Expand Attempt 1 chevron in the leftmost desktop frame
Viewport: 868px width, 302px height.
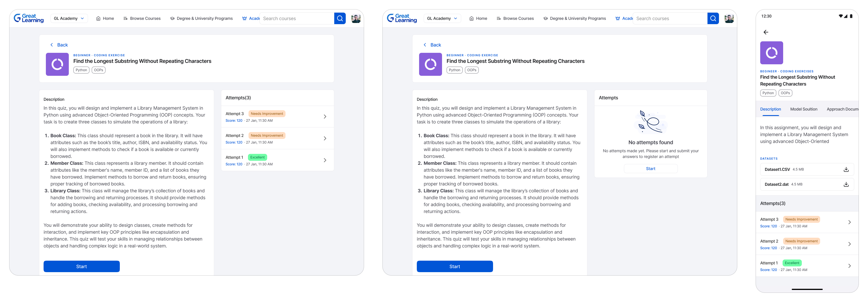[x=325, y=160]
